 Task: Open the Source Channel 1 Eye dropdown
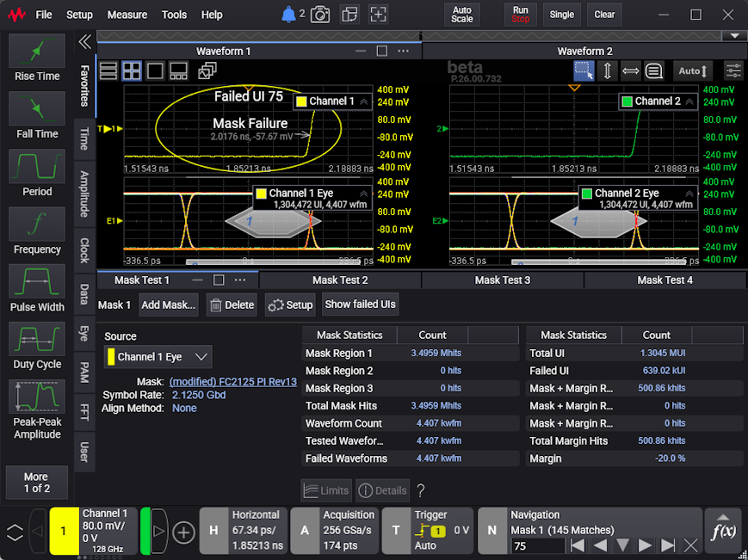(x=158, y=356)
